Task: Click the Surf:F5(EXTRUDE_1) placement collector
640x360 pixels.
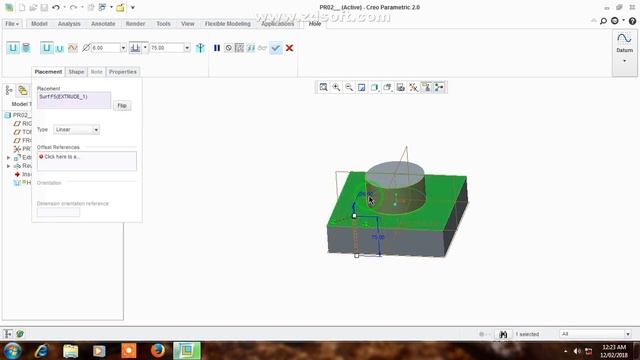Action: [x=74, y=100]
